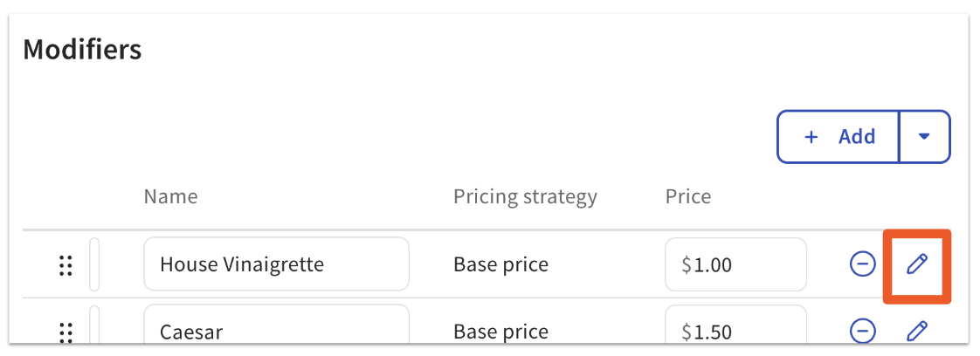This screenshot has width=980, height=356.
Task: Click the pencil edit icon for Caesar
Action: (x=916, y=331)
